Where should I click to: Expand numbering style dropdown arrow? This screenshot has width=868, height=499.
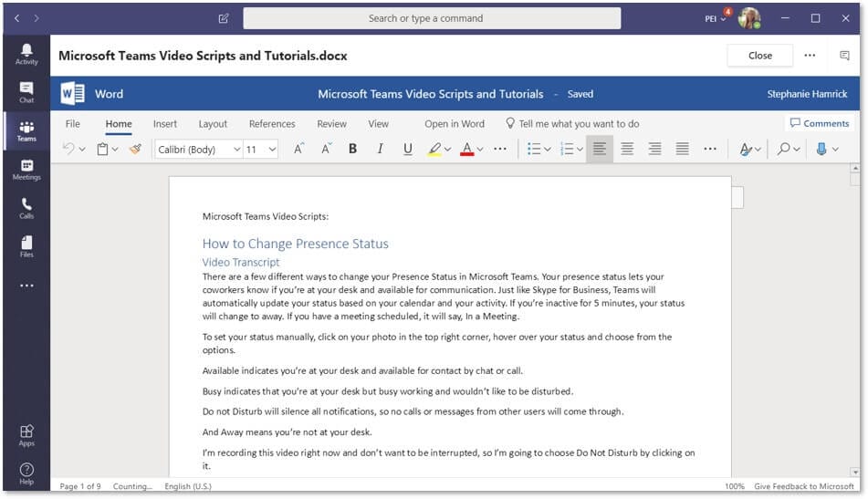(580, 150)
